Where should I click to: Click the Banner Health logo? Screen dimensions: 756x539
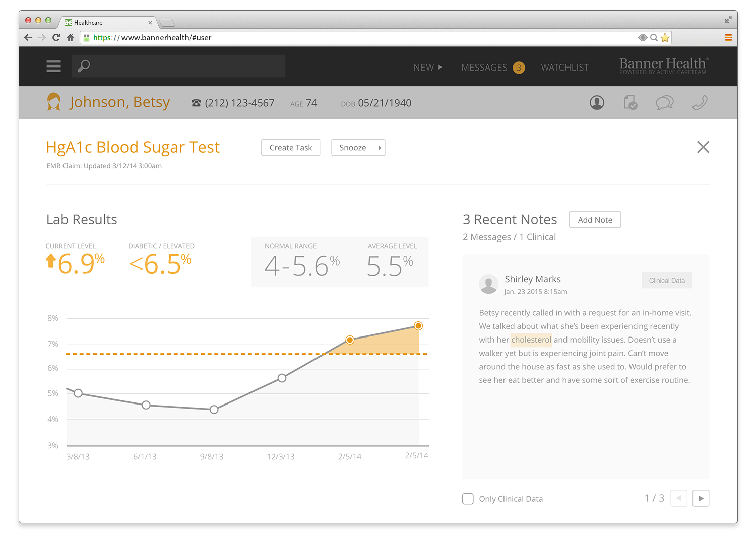pyautogui.click(x=663, y=66)
